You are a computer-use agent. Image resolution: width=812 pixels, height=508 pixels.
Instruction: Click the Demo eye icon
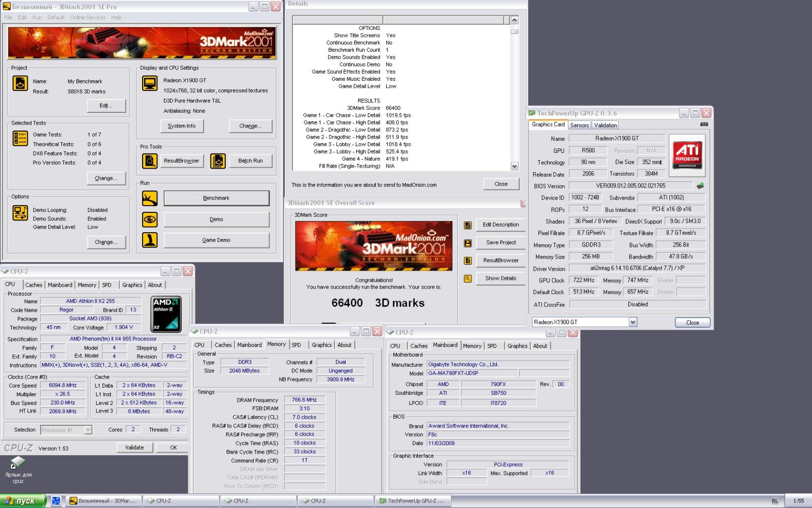[150, 219]
